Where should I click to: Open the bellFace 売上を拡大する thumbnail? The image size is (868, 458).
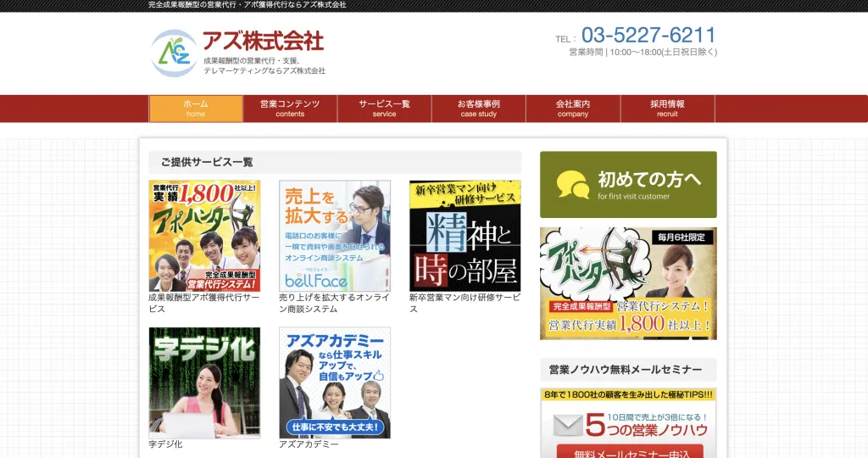tap(335, 236)
